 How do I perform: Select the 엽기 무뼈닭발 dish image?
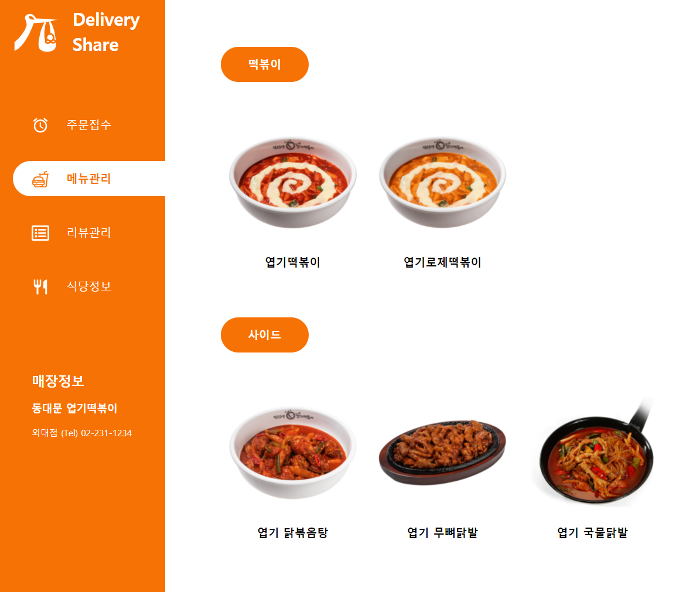pyautogui.click(x=442, y=453)
